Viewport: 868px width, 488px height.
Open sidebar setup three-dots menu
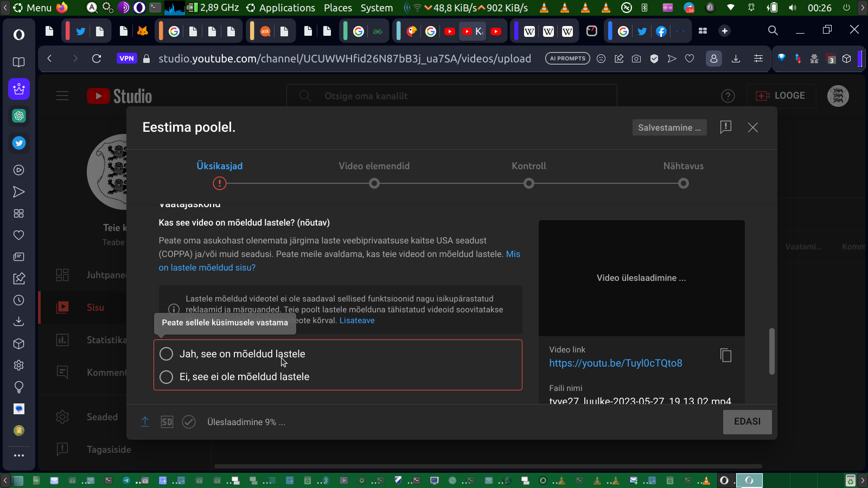[19, 455]
